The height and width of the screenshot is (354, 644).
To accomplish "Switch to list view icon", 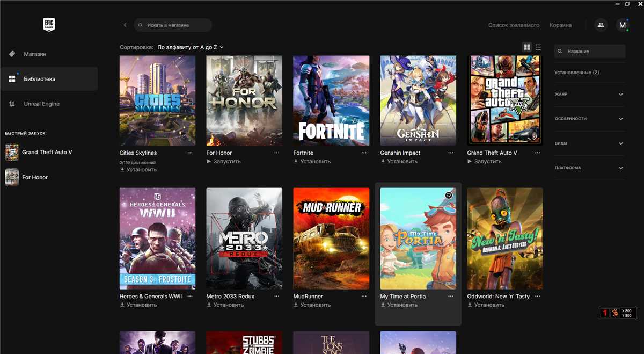I will click(x=538, y=47).
